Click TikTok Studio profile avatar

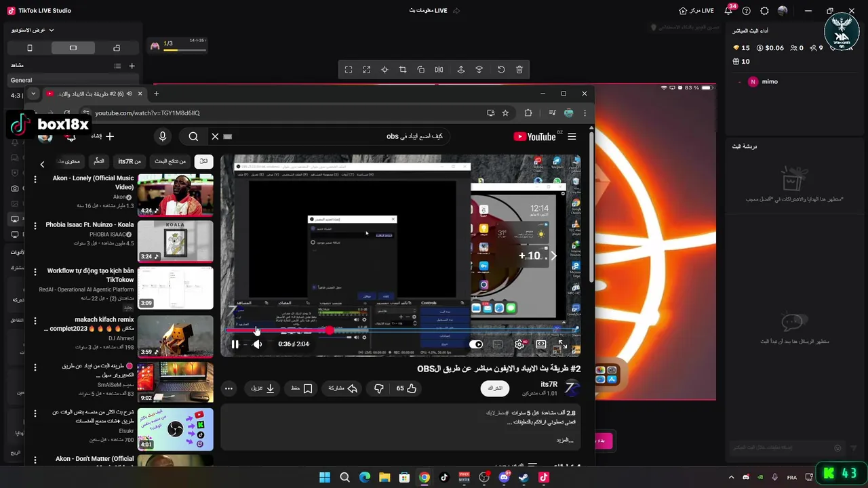point(783,11)
